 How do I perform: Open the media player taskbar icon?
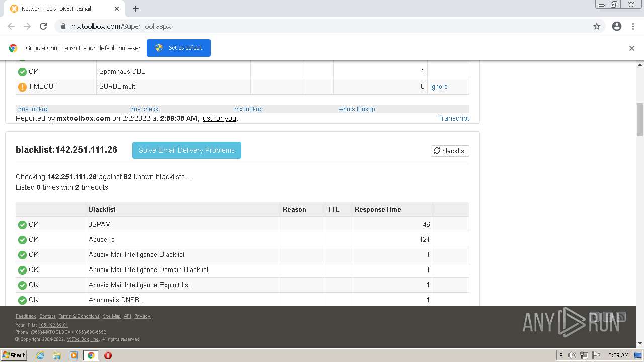point(74,355)
